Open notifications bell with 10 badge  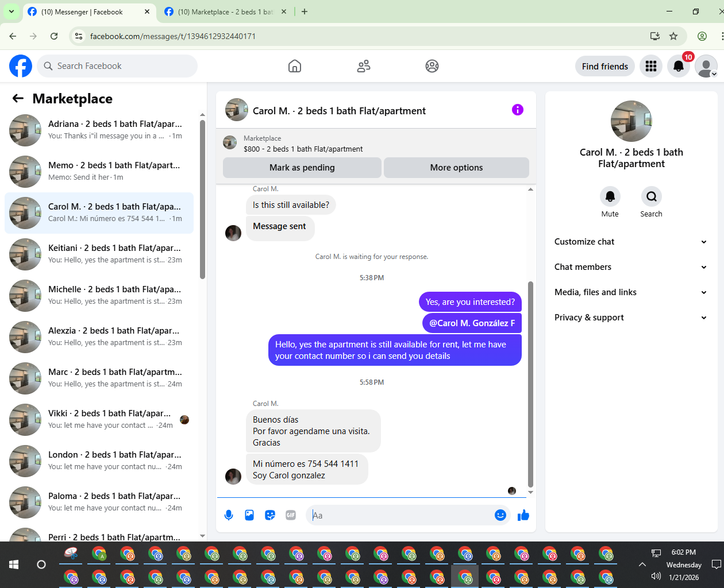pos(679,66)
